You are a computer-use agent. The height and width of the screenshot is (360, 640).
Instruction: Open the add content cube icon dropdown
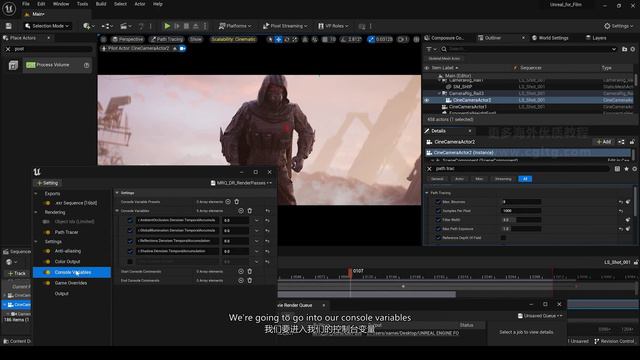point(88,26)
